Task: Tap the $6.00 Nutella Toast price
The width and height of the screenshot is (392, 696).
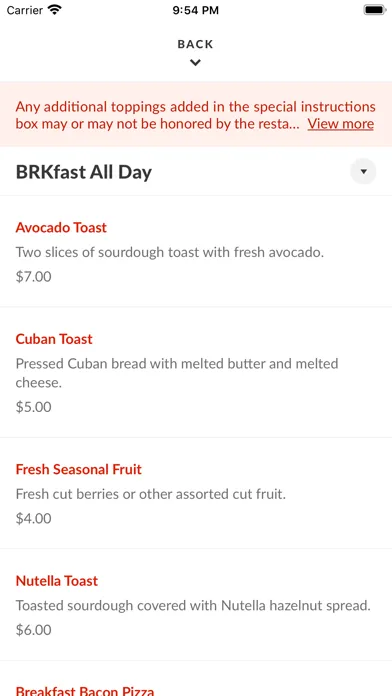Action: coord(34,630)
